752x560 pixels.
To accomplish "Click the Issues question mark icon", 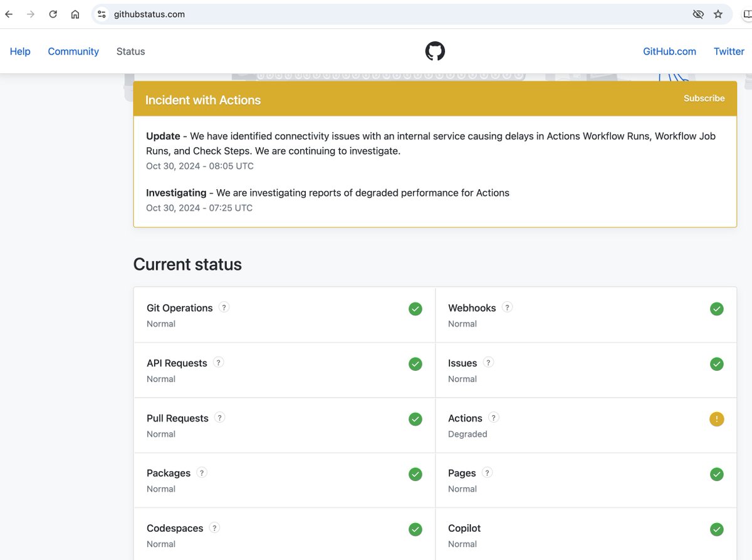I will [x=488, y=362].
